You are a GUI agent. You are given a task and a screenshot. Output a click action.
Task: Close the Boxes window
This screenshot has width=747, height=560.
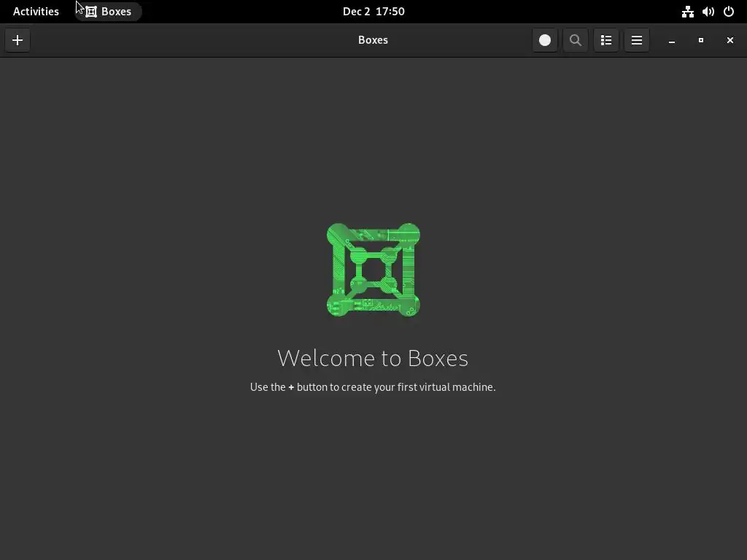[729, 40]
